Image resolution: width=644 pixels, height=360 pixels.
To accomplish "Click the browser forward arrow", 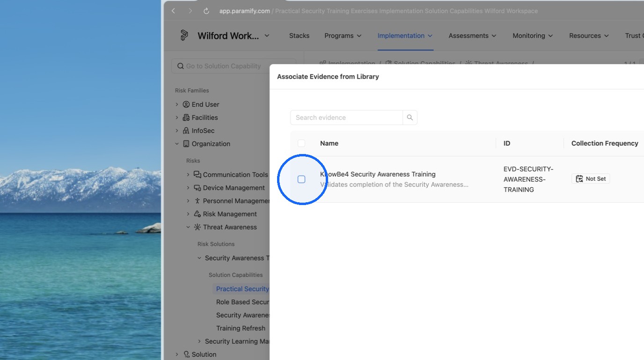I will tap(190, 11).
